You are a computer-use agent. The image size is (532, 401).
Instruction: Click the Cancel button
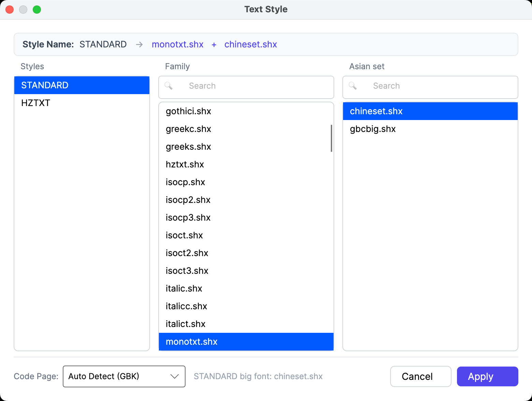420,376
